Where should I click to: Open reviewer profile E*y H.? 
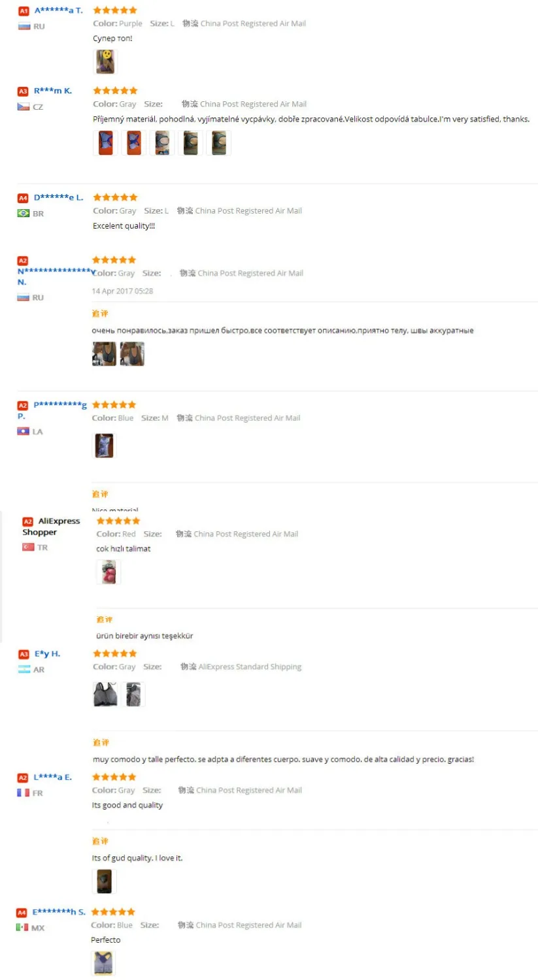pos(48,653)
